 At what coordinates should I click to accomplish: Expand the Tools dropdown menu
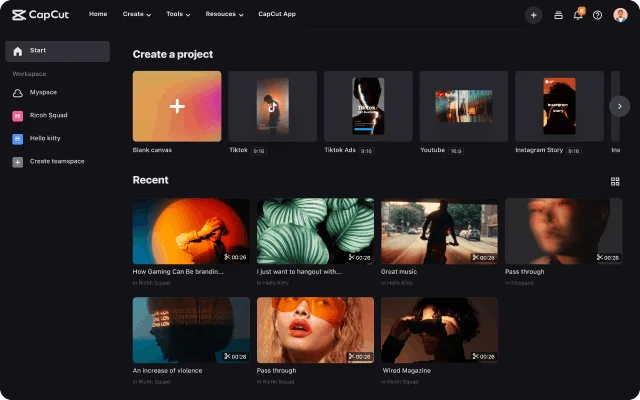click(181, 15)
